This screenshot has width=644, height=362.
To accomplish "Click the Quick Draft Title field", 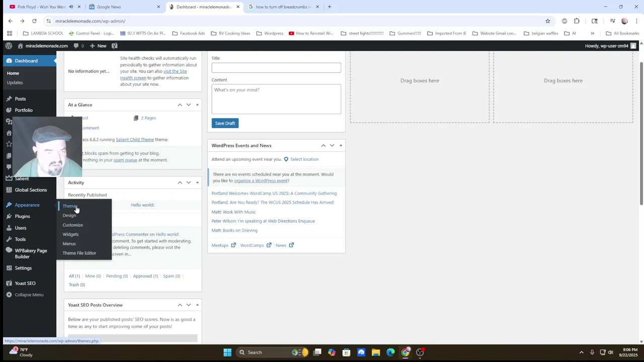I will click(276, 67).
